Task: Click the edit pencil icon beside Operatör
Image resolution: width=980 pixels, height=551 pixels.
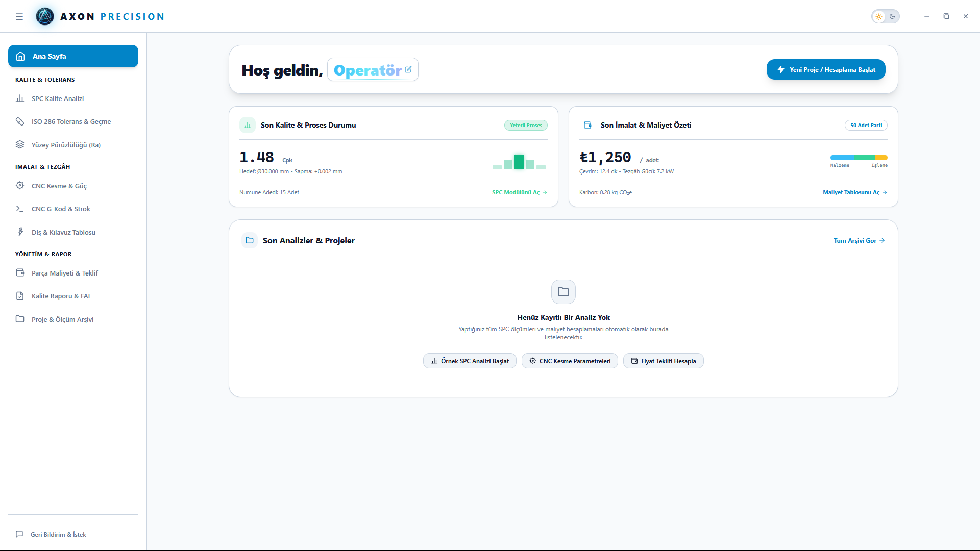Action: [408, 69]
